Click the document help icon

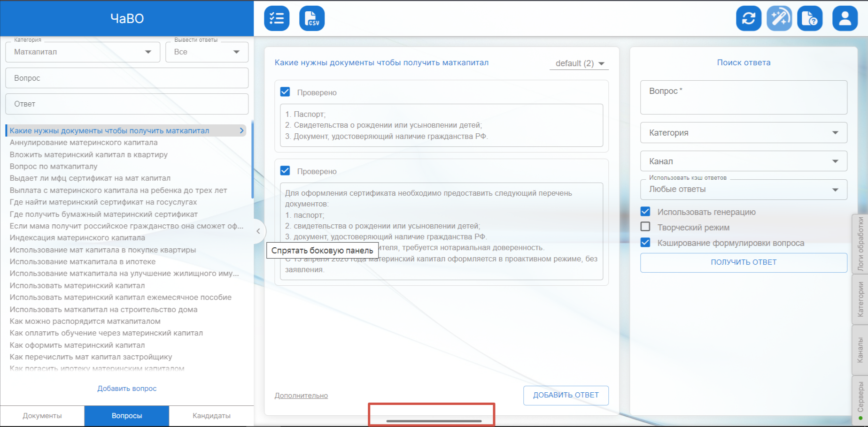[810, 18]
